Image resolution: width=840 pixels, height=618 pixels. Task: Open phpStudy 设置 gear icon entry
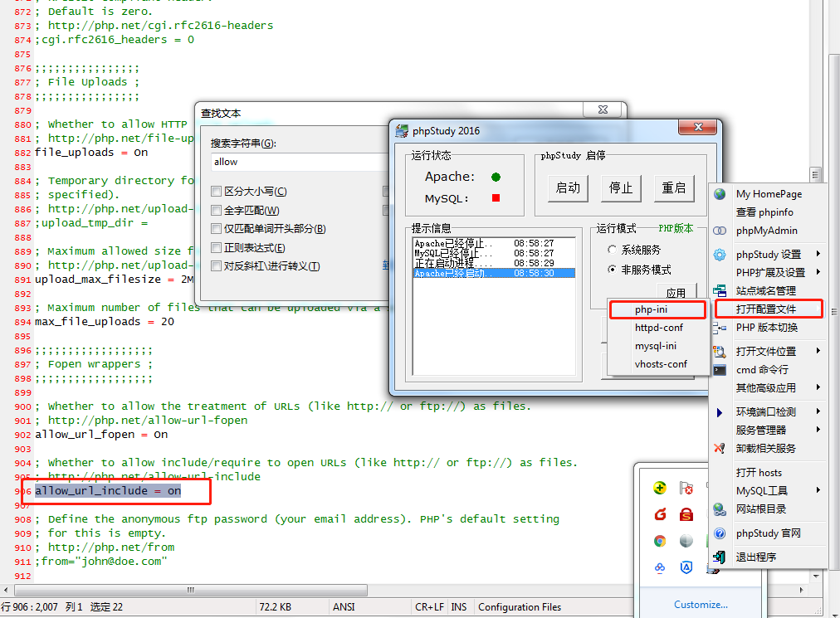coord(720,255)
